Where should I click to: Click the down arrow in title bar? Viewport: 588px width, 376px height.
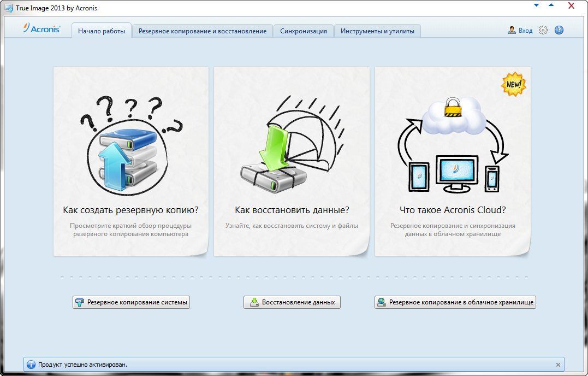pyautogui.click(x=537, y=5)
